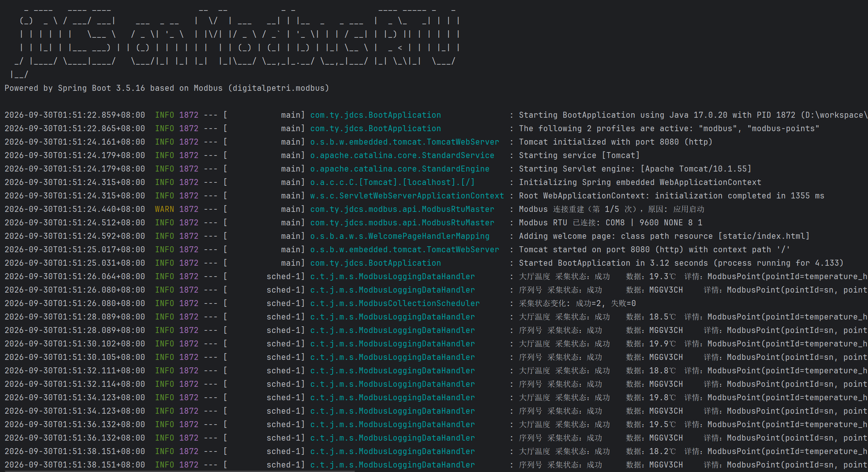The height and width of the screenshot is (472, 868).
Task: Open ModbusRtuMaster link in the WARN row
Action: (x=402, y=209)
